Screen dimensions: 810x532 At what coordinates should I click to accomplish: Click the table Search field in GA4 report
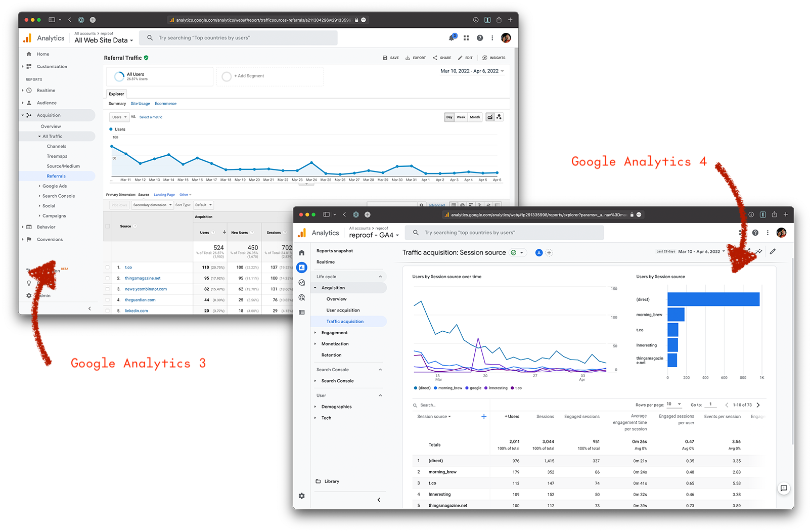pos(449,405)
